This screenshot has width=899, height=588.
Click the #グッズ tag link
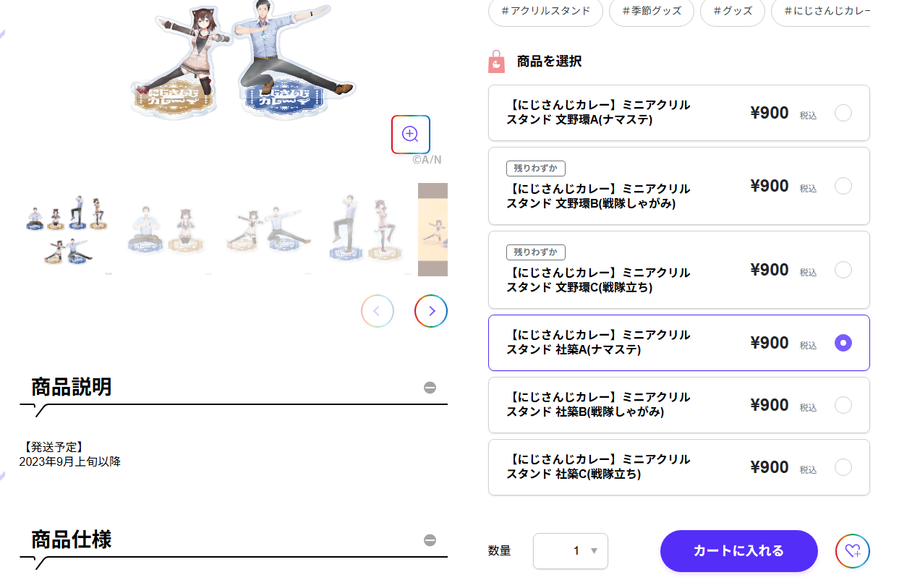[x=732, y=11]
